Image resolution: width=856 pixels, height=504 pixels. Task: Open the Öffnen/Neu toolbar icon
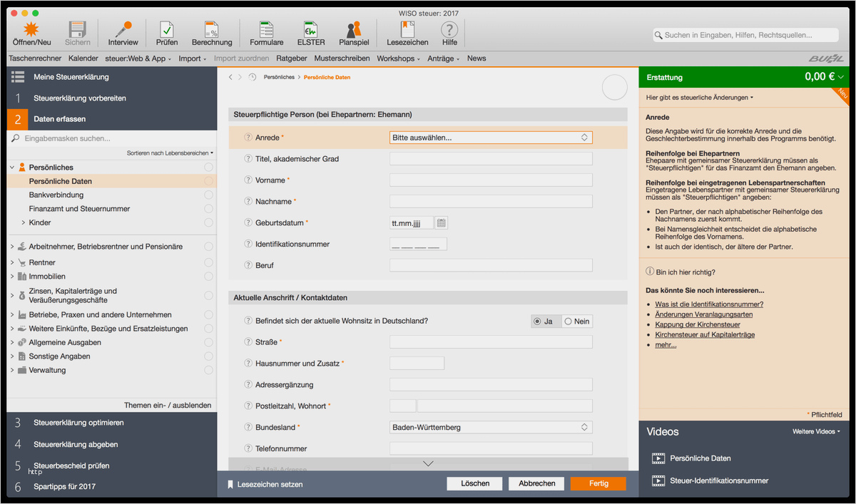click(31, 29)
